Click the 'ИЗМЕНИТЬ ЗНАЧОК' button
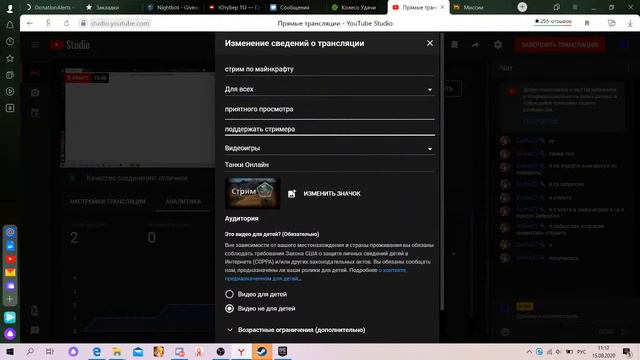640x360 pixels. point(332,193)
